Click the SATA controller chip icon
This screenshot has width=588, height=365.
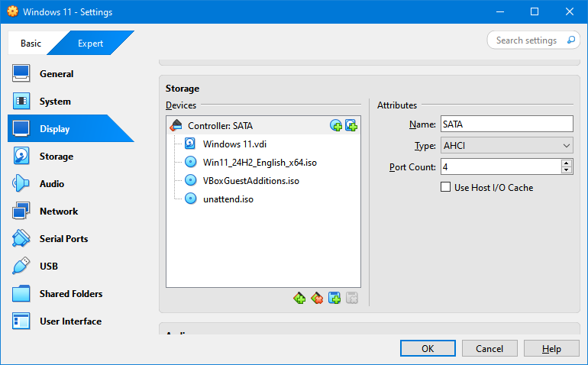pyautogui.click(x=176, y=125)
